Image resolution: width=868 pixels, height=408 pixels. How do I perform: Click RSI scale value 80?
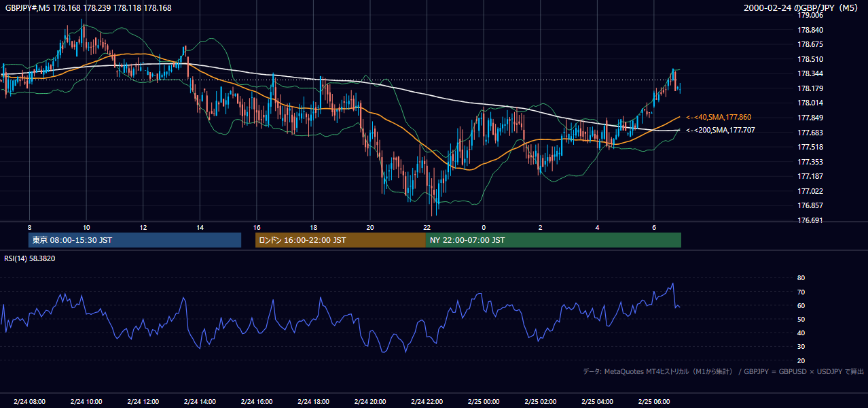801,278
